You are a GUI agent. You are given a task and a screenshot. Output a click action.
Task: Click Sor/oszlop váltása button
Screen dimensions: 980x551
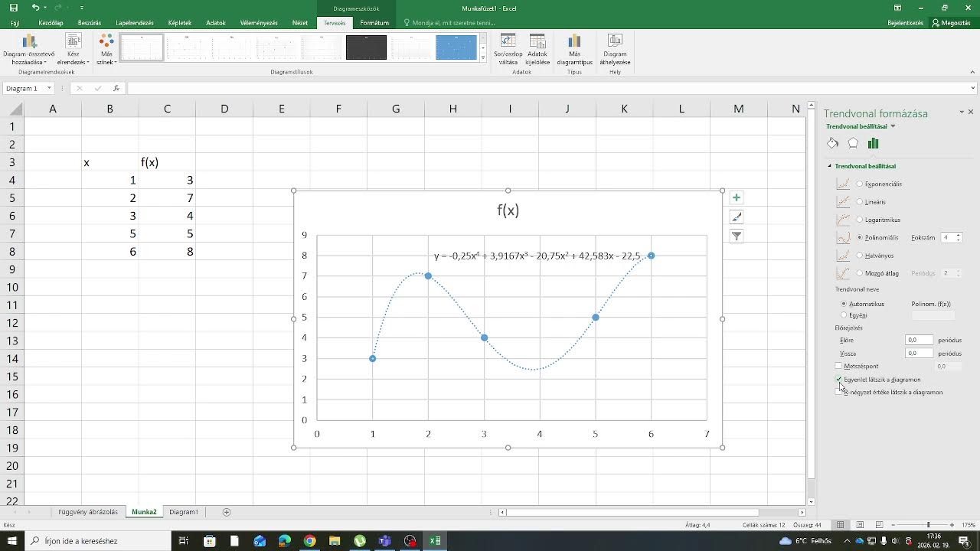click(x=508, y=50)
